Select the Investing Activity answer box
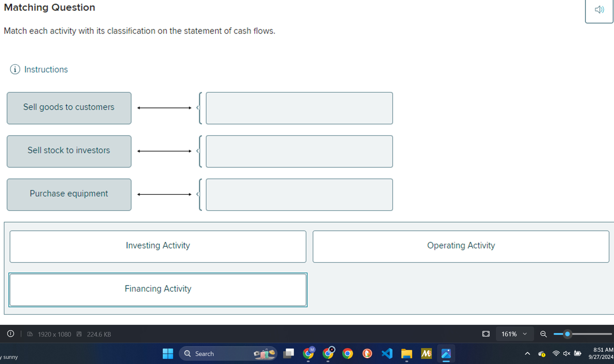 (x=158, y=246)
